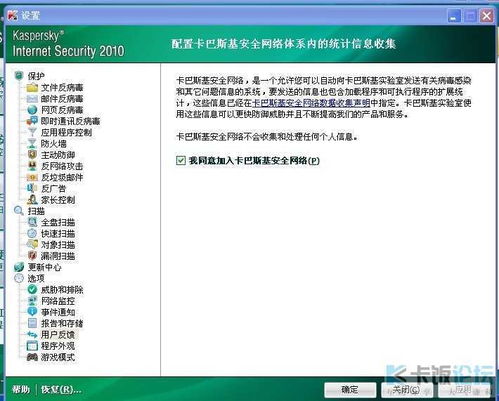The height and width of the screenshot is (401, 499).
Task: Click the 文件反病毒 folder icon
Action: point(32,88)
